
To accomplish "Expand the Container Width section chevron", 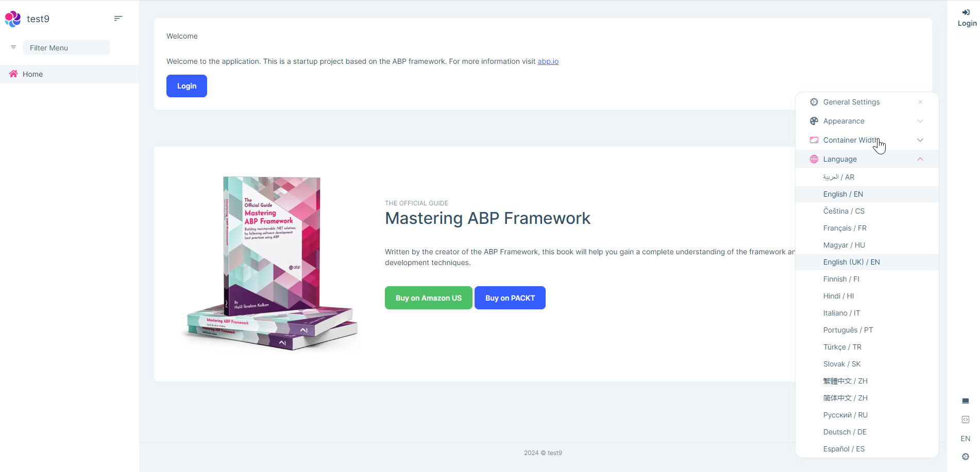I will tap(920, 140).
